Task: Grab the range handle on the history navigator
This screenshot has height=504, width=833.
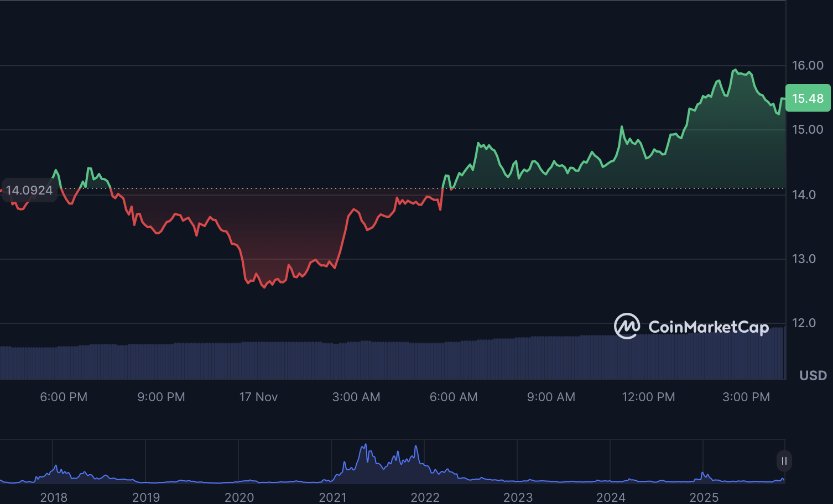Action: [784, 461]
